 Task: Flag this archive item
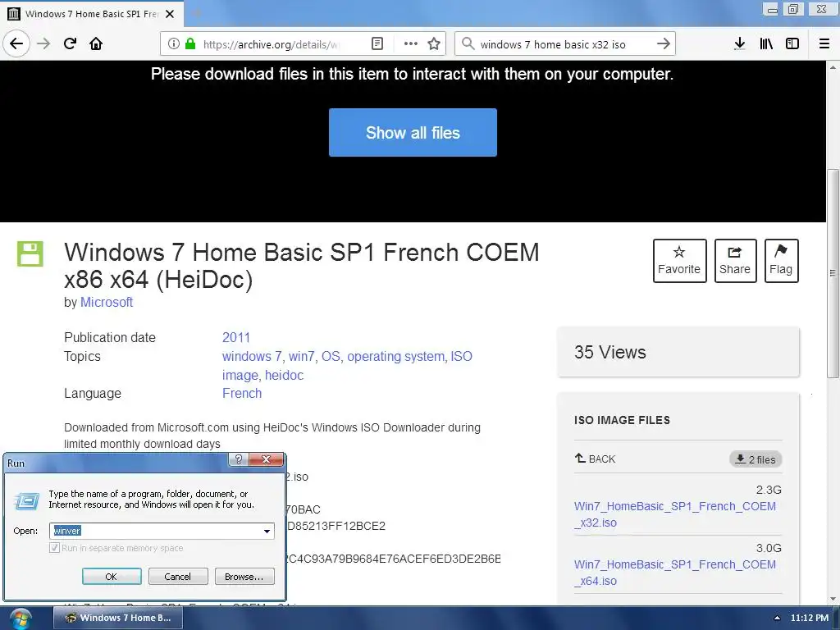point(781,260)
